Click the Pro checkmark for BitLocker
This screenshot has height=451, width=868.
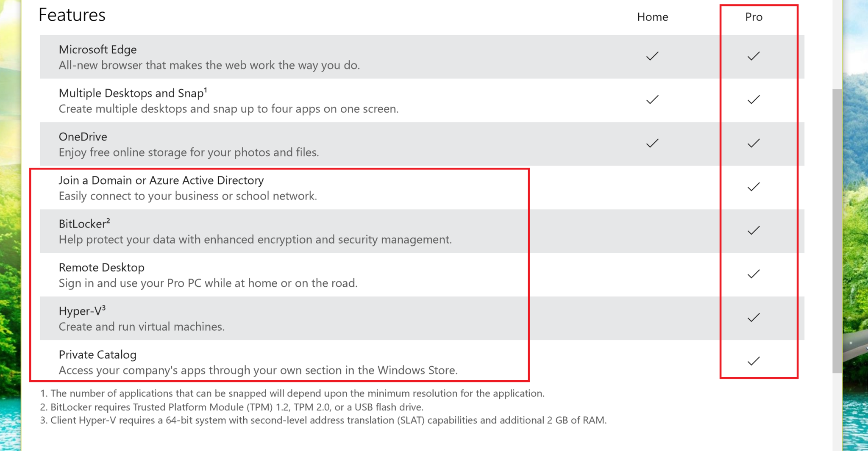coord(754,231)
